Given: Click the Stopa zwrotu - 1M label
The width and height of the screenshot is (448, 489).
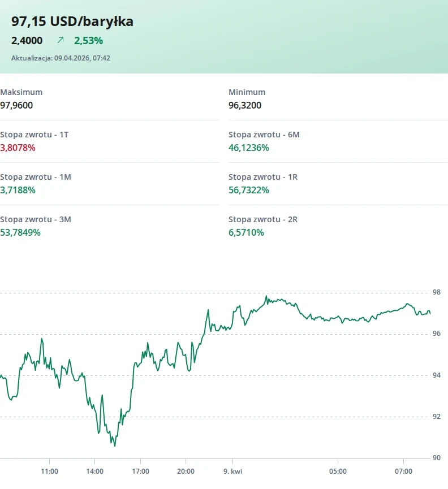Looking at the screenshot, I should tap(36, 177).
